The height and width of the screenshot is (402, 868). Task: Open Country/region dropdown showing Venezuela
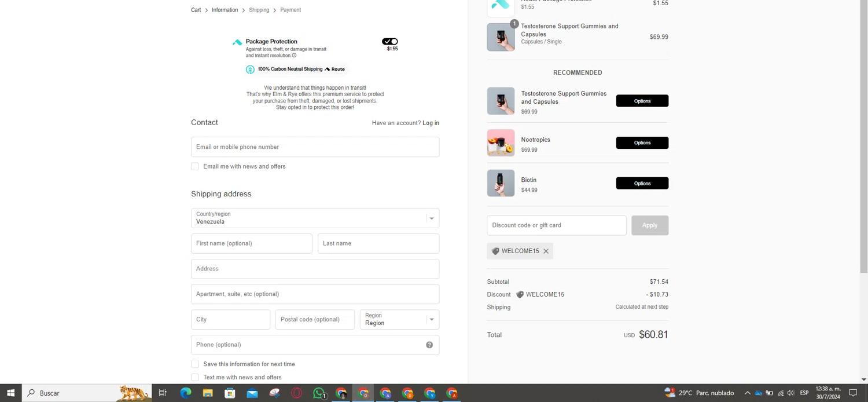point(315,218)
